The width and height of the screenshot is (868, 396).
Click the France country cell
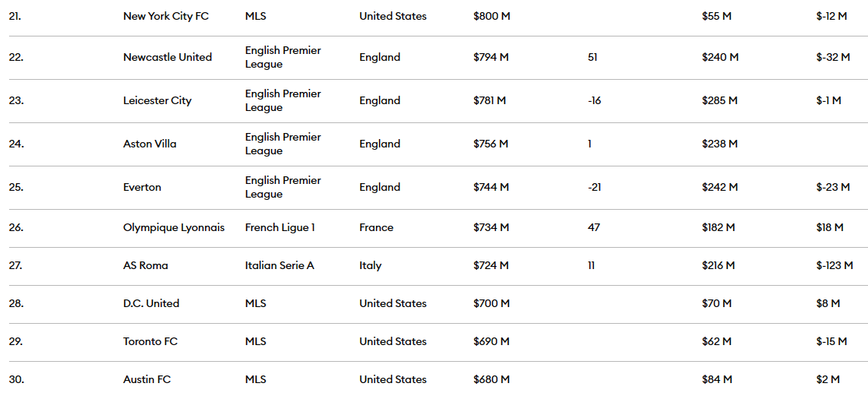[x=377, y=227]
